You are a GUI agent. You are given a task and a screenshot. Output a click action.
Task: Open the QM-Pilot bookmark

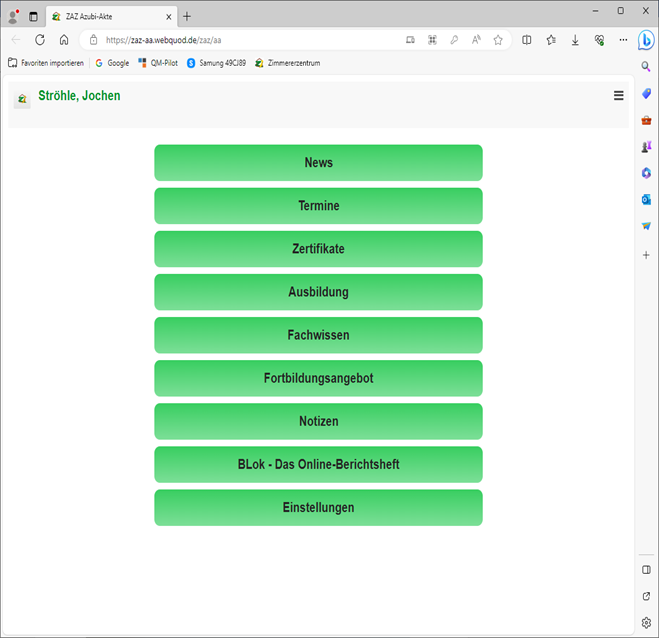coord(158,63)
